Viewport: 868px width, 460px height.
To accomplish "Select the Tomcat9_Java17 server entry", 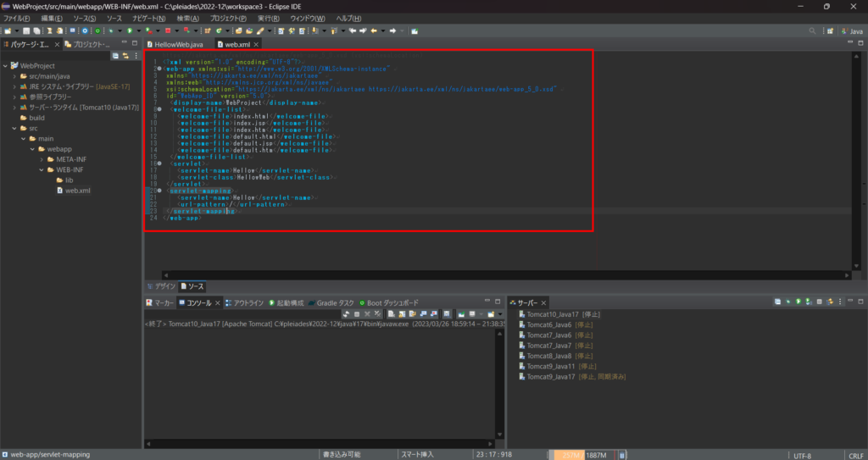I will [551, 376].
